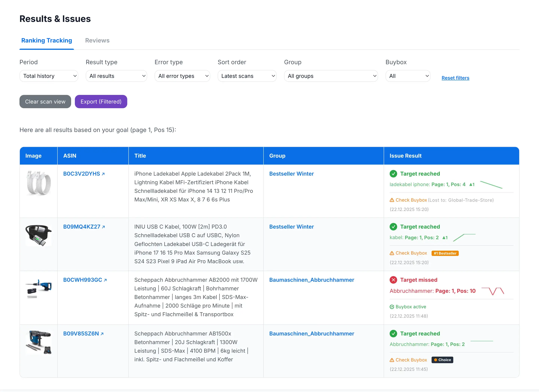Expand the Error type dropdown
This screenshot has width=539, height=392.
182,76
